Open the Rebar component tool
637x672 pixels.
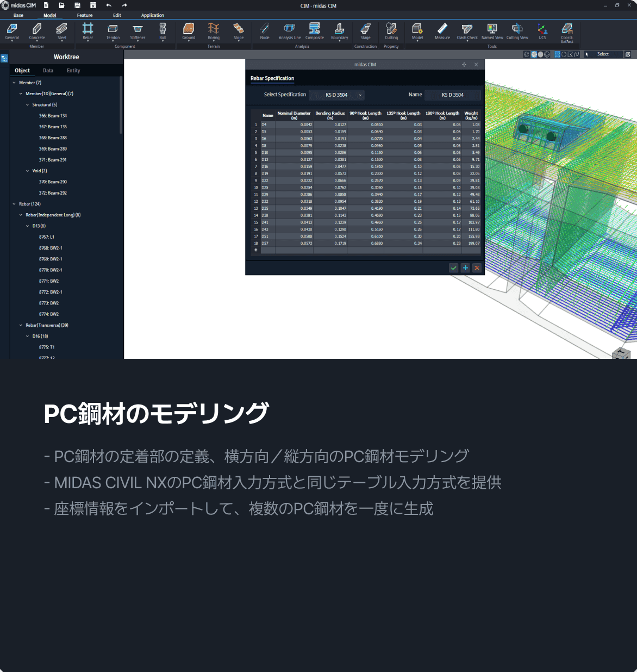[88, 32]
